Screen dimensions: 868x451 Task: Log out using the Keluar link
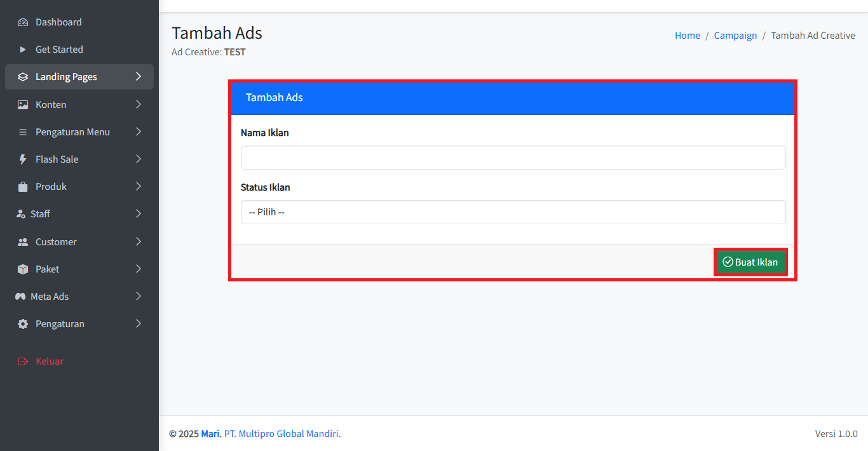[49, 361]
